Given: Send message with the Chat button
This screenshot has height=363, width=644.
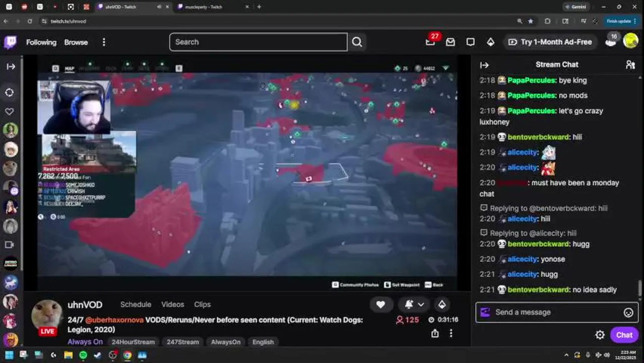Looking at the screenshot, I should (x=624, y=335).
